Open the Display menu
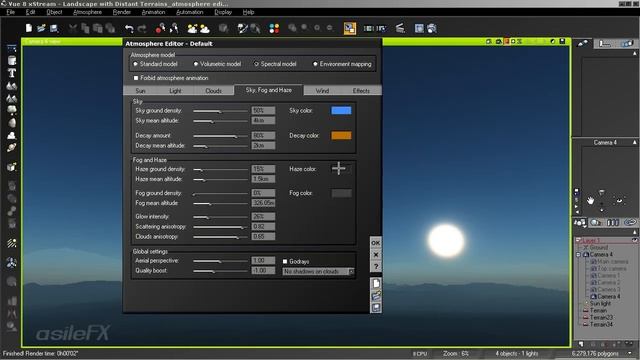640x360 pixels. (x=223, y=12)
